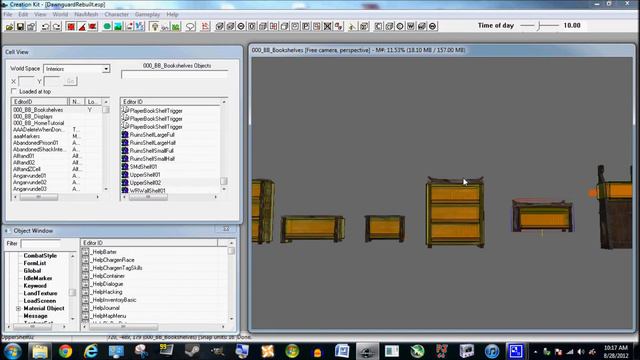Click the vertical scrollbar of cell list

(x=106, y=145)
